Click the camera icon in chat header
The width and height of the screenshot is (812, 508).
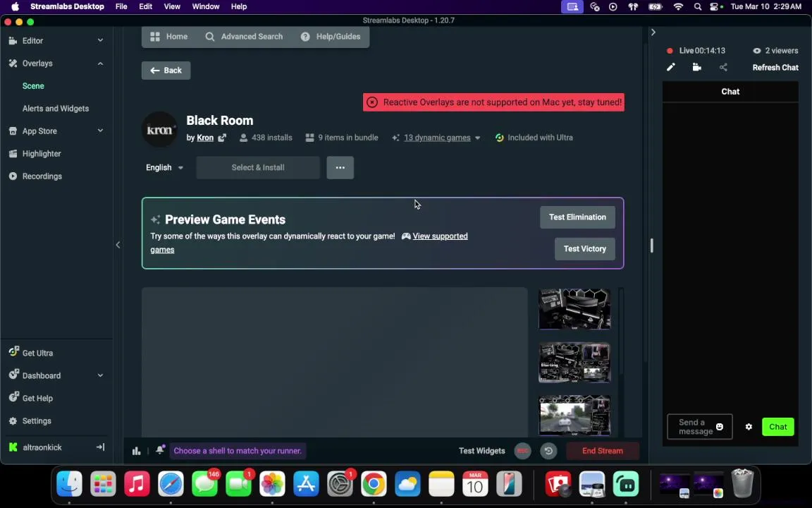pyautogui.click(x=697, y=67)
